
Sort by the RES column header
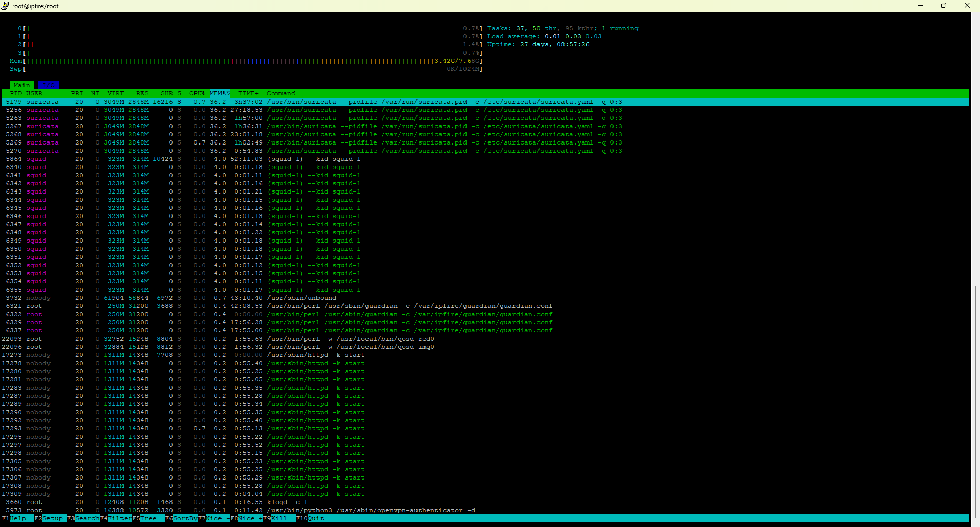pyautogui.click(x=142, y=93)
